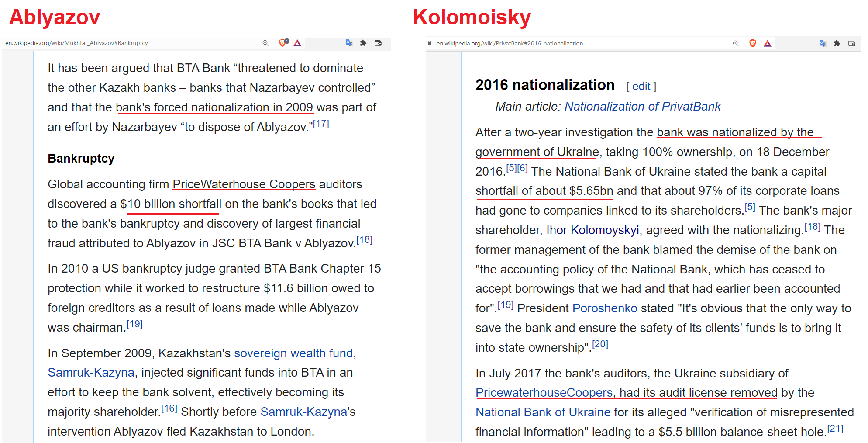868x443 pixels.
Task: Open the Poroshenko article link
Action: pyautogui.click(x=604, y=308)
